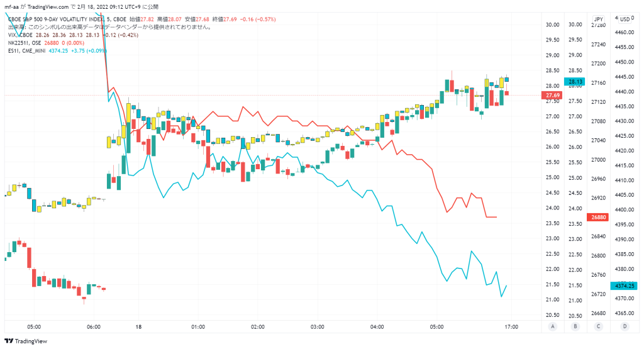Image resolution: width=644 pixels, height=349 pixels.
Task: Click the cyan 4374.25 price label
Action: (x=625, y=285)
